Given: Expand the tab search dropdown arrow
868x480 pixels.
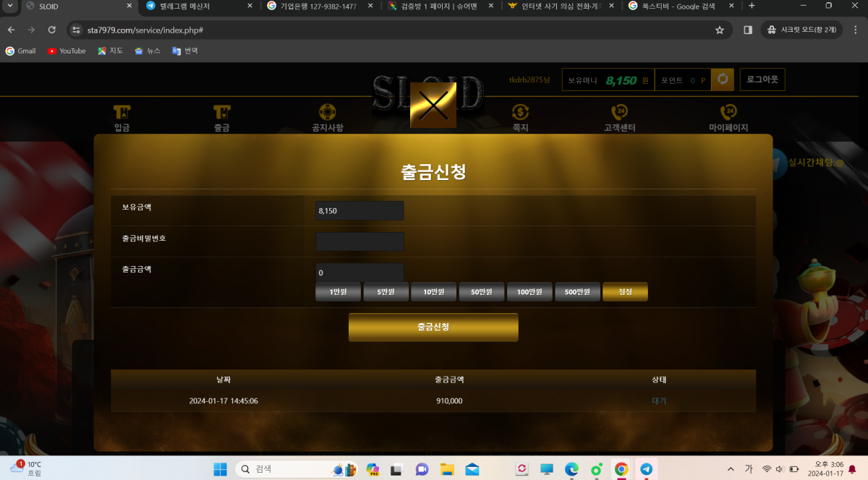Looking at the screenshot, I should click(x=10, y=7).
